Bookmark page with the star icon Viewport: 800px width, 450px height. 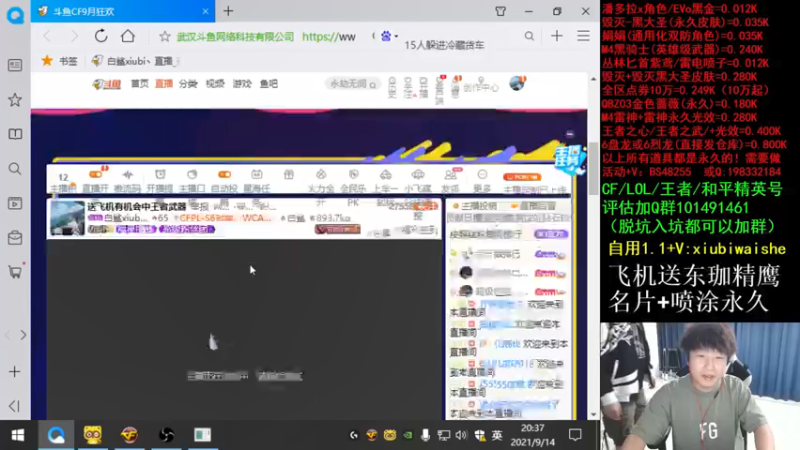(164, 36)
